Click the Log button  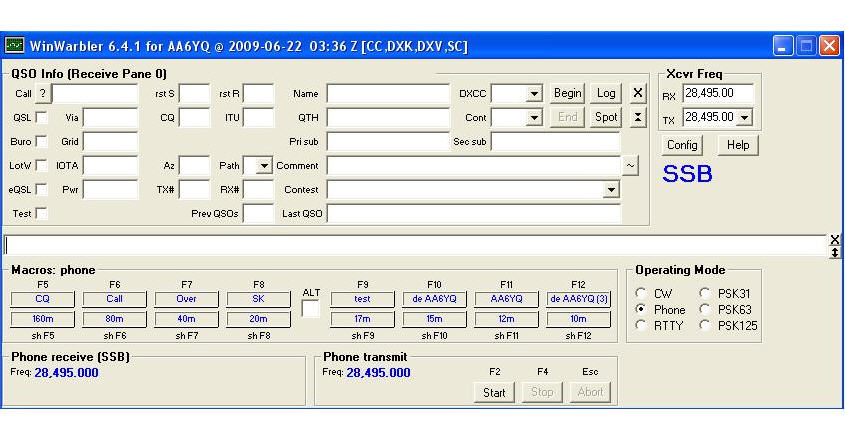[x=606, y=93]
